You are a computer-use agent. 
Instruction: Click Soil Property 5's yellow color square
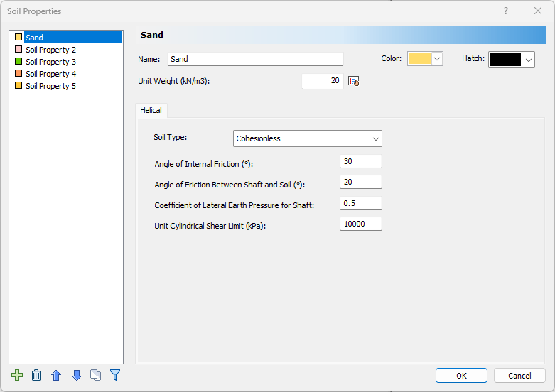pos(18,85)
